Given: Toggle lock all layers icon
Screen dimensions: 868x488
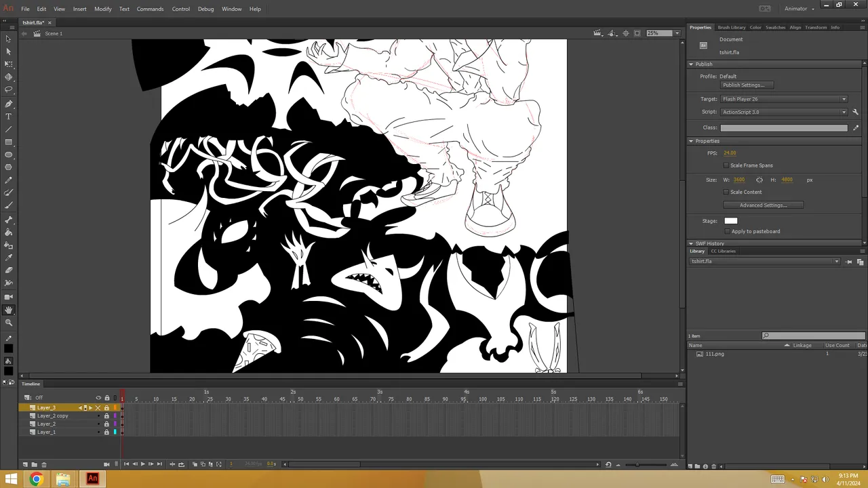Looking at the screenshot, I should point(106,398).
